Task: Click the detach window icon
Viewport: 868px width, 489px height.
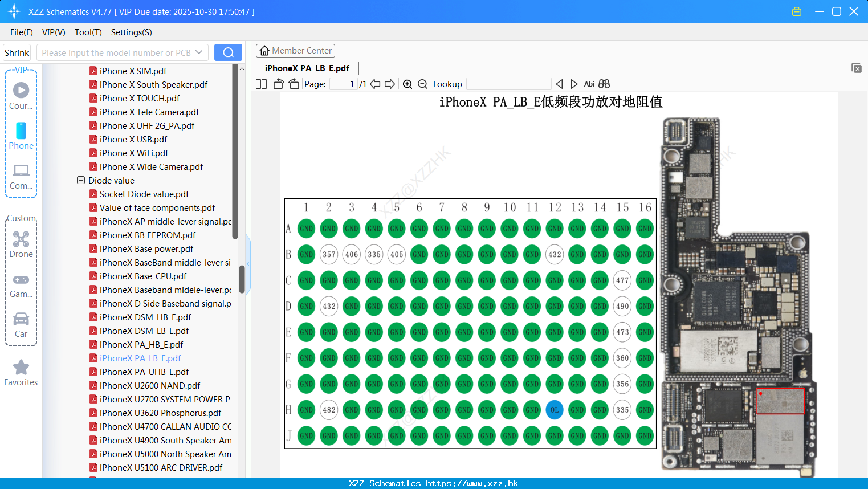Action: pyautogui.click(x=857, y=68)
